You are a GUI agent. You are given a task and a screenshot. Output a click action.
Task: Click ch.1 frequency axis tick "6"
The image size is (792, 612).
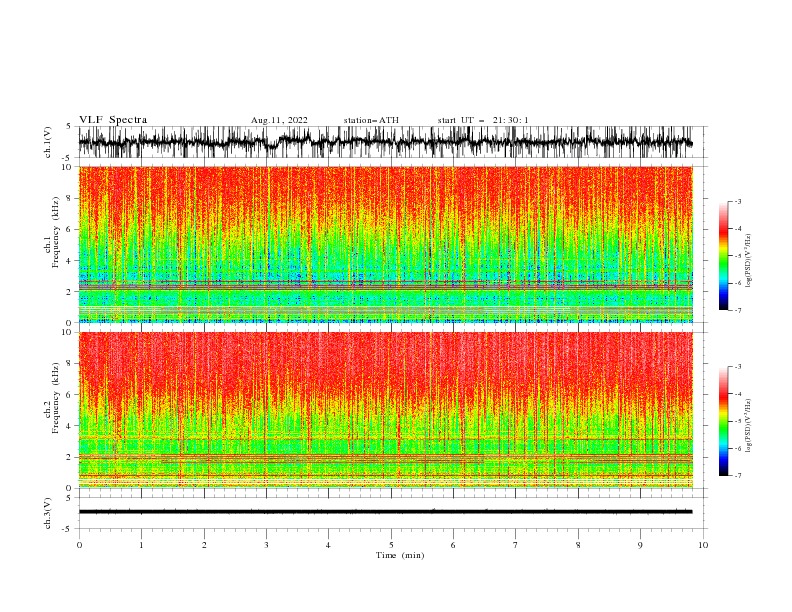[x=69, y=229]
